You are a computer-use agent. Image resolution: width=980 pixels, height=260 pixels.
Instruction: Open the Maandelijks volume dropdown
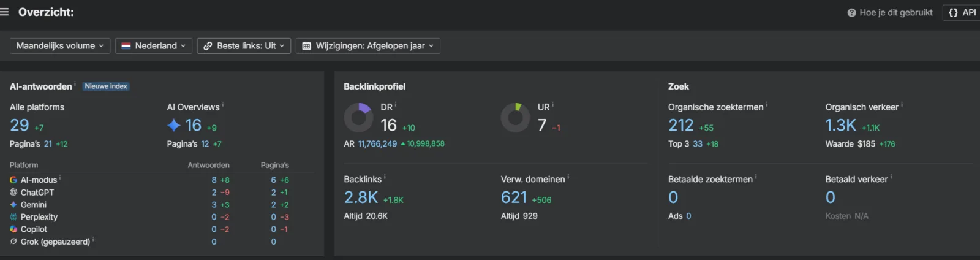60,46
